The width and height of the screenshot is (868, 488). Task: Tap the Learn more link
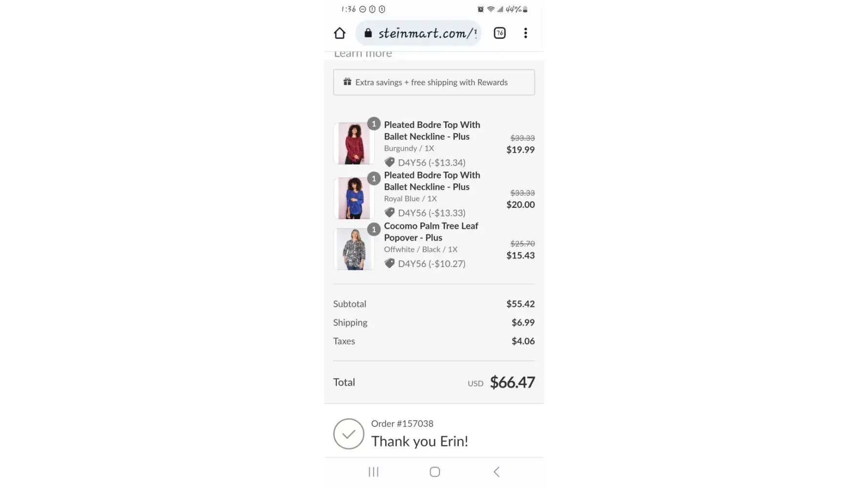point(363,54)
